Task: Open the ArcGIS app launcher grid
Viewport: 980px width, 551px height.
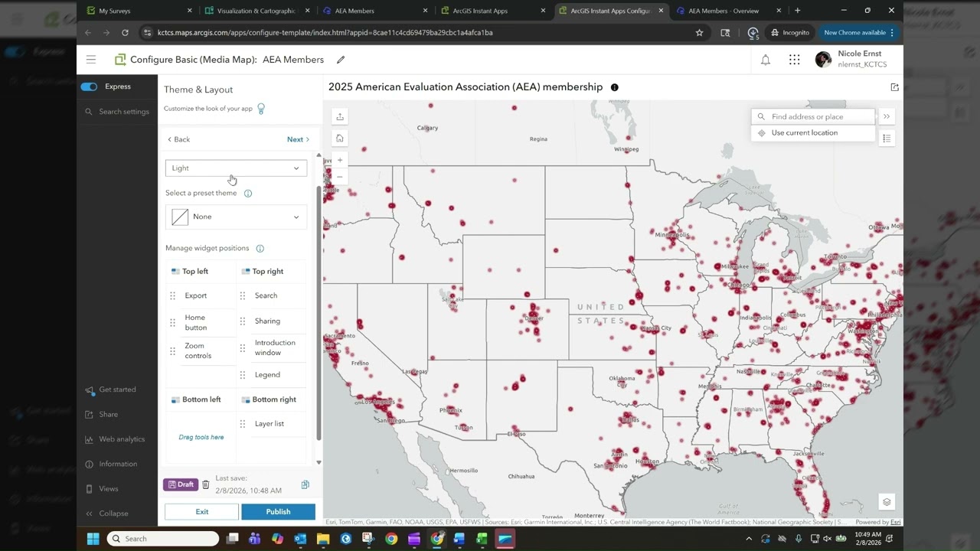Action: (794, 60)
